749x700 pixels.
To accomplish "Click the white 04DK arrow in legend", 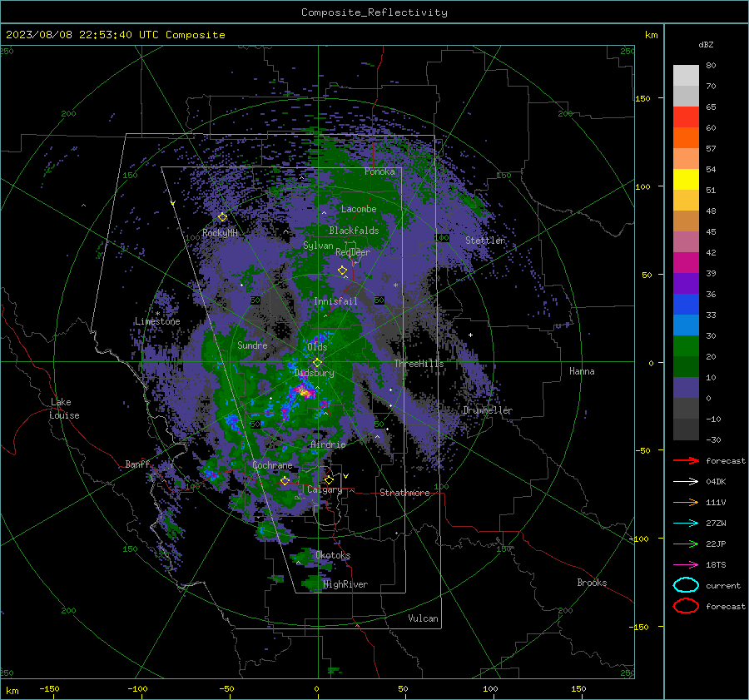I will coord(686,481).
